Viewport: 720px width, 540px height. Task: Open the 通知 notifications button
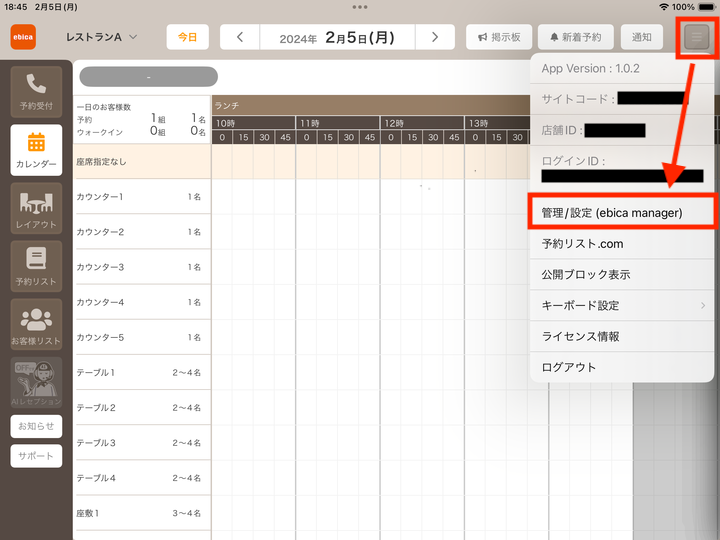tap(641, 37)
